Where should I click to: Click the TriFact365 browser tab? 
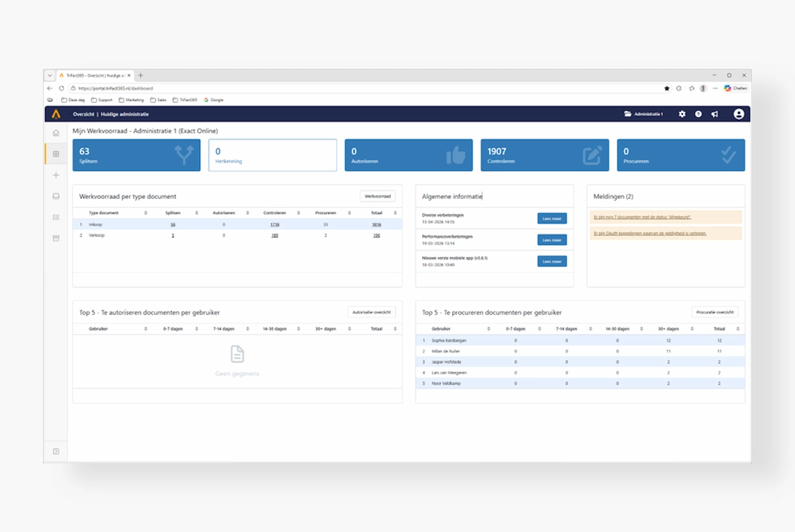coord(94,76)
